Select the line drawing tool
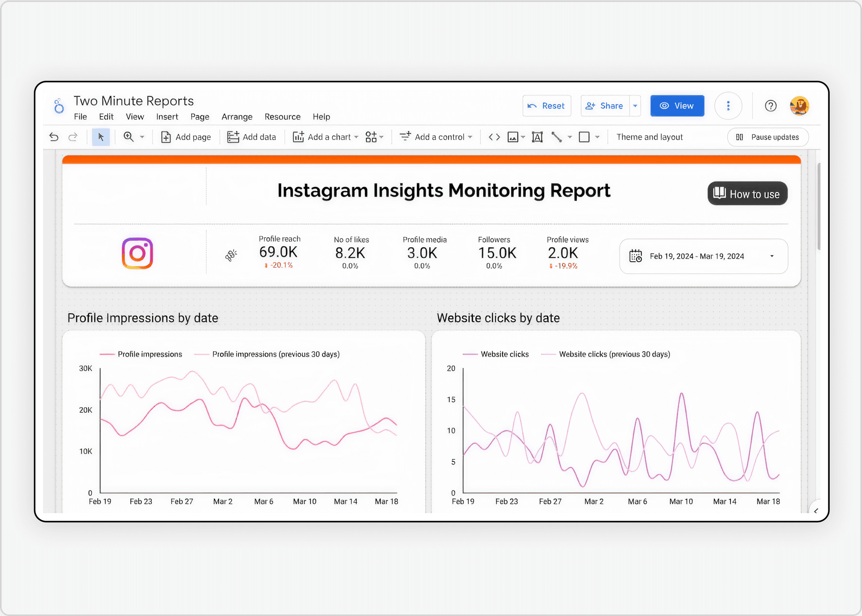This screenshot has height=616, width=862. [x=558, y=137]
